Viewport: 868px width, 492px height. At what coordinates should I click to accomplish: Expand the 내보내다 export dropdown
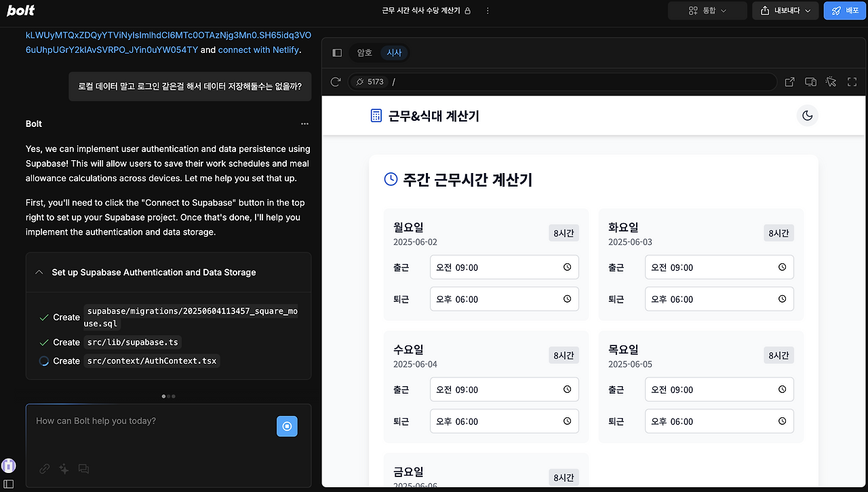point(785,10)
